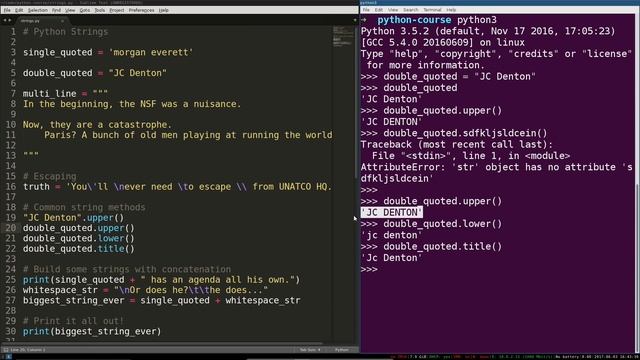Open the terminal window's View menu

pos(393,10)
